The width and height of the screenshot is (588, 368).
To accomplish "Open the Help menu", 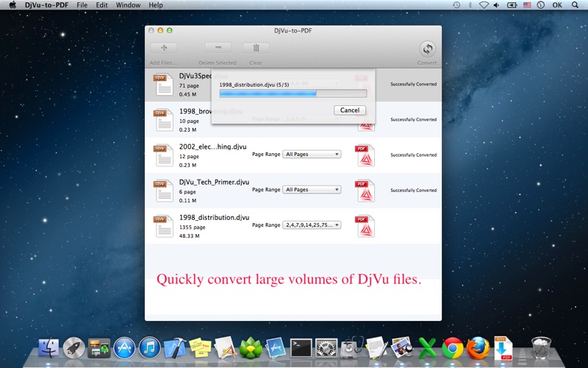I will tap(156, 5).
